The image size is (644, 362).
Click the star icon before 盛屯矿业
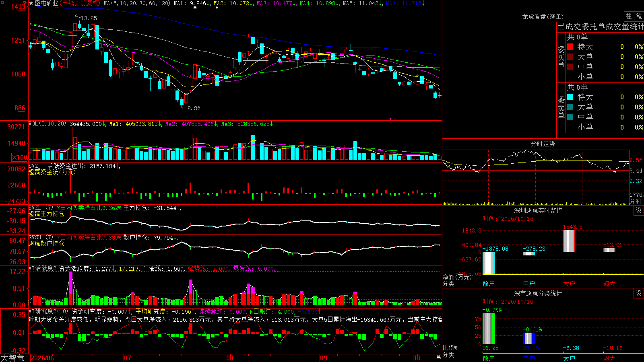click(x=31, y=3)
